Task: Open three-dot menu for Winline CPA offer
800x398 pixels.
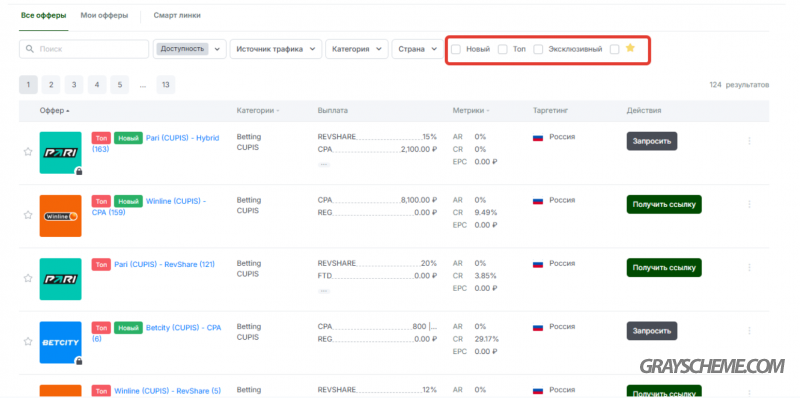Action: point(749,204)
